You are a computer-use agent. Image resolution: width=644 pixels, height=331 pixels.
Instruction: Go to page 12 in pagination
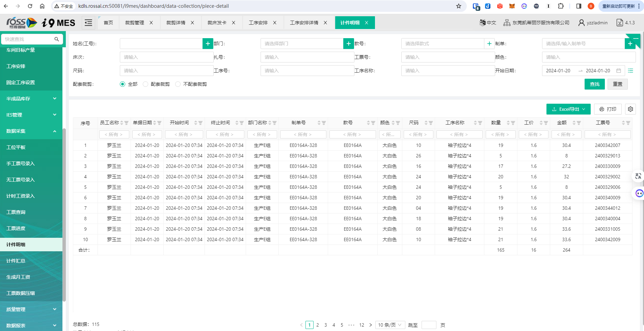pos(362,325)
